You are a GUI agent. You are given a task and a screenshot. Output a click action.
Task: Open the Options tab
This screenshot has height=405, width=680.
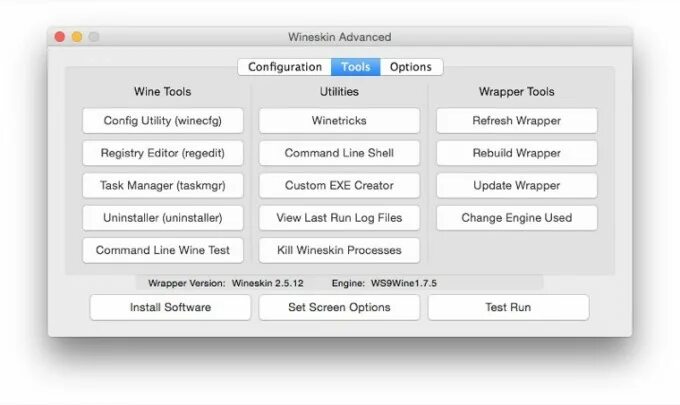coord(411,67)
